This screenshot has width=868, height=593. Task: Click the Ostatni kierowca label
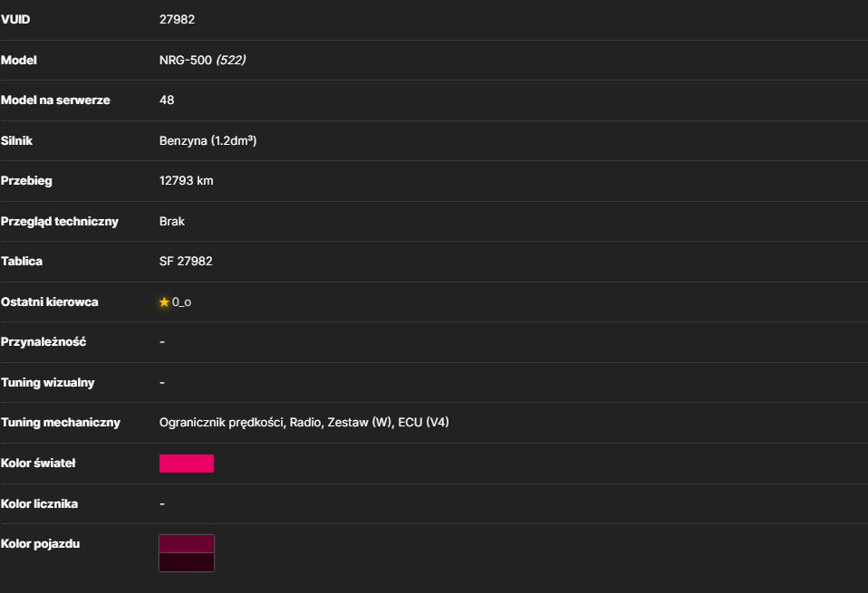click(x=49, y=302)
